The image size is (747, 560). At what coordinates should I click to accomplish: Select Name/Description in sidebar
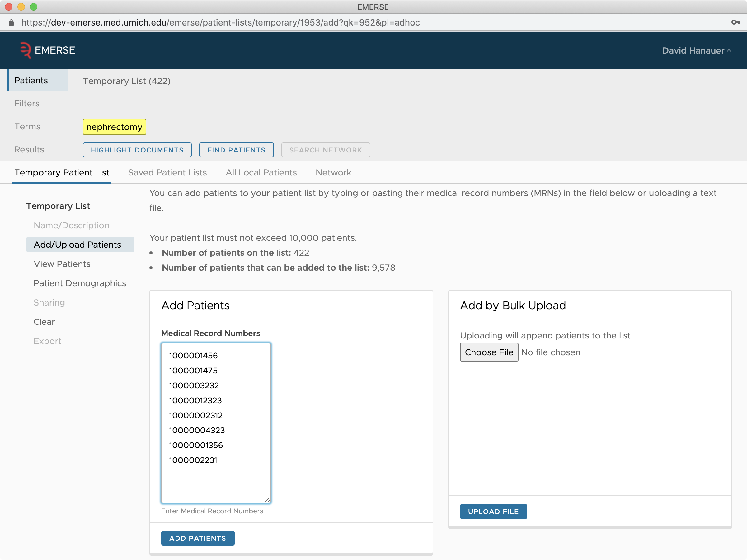click(72, 225)
